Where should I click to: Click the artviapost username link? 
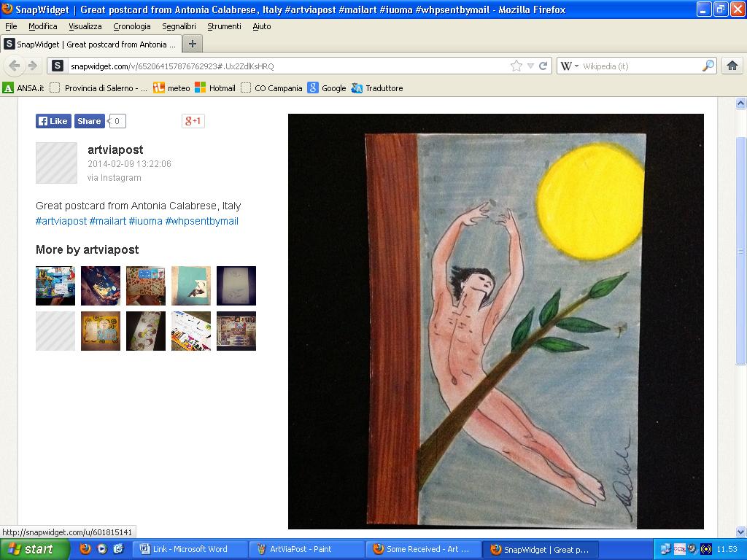pyautogui.click(x=115, y=149)
